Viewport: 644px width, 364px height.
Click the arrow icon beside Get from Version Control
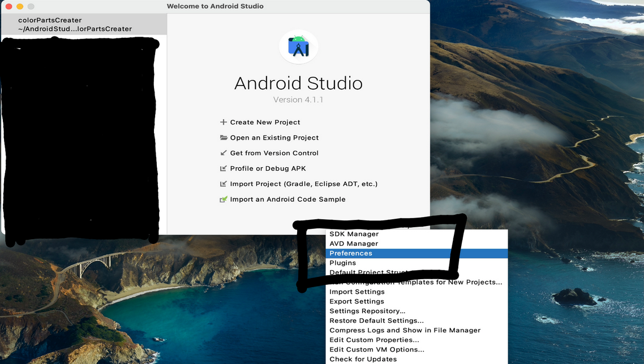(x=224, y=153)
